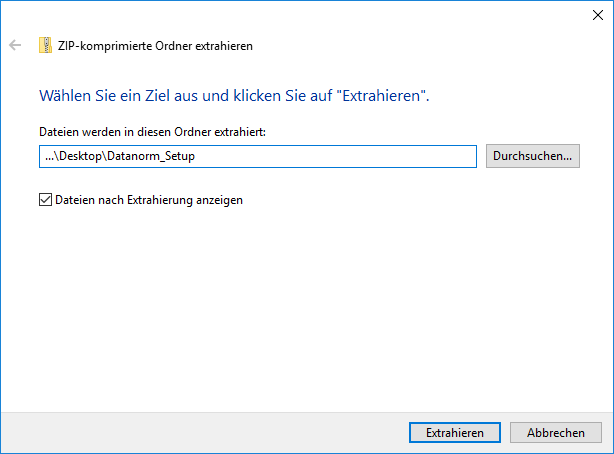Focus the destination folder path field

coord(258,156)
